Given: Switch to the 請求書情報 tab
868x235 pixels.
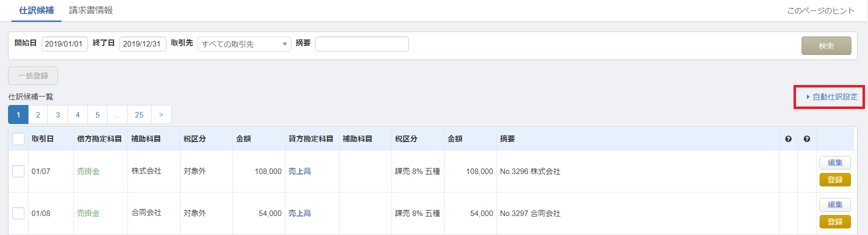Looking at the screenshot, I should click(x=90, y=10).
